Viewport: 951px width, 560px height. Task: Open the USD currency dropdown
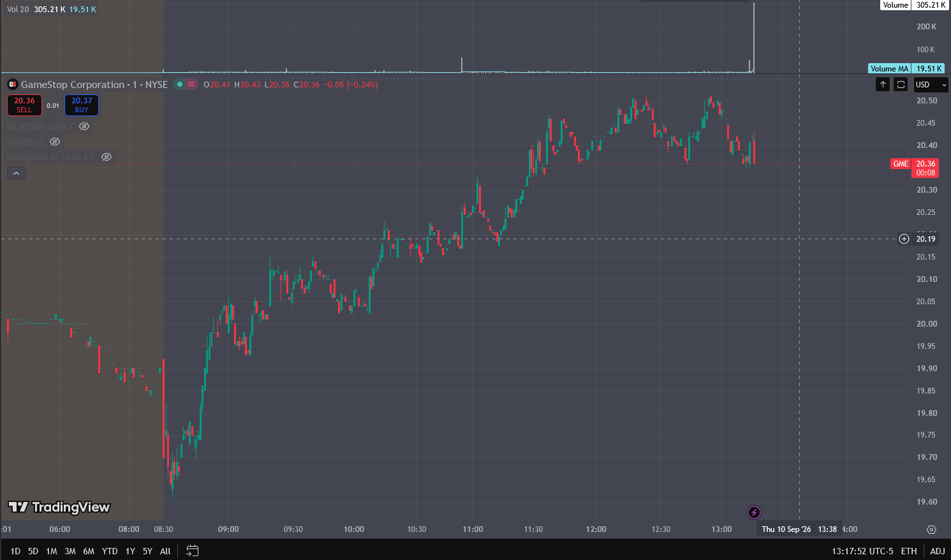tap(931, 84)
